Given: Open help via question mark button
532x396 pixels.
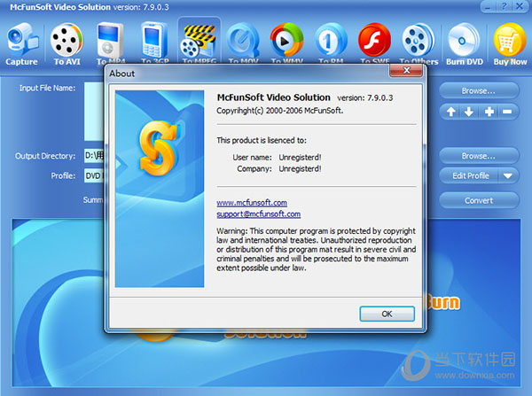Looking at the screenshot, I should [505, 6].
